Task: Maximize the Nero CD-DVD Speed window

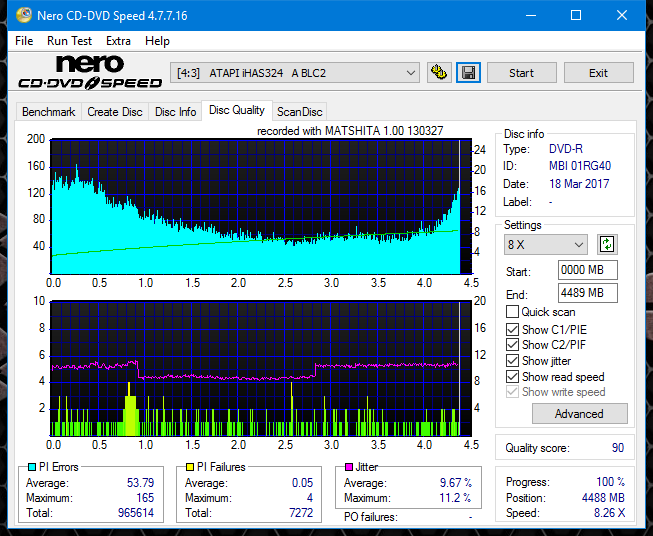Action: pos(576,15)
